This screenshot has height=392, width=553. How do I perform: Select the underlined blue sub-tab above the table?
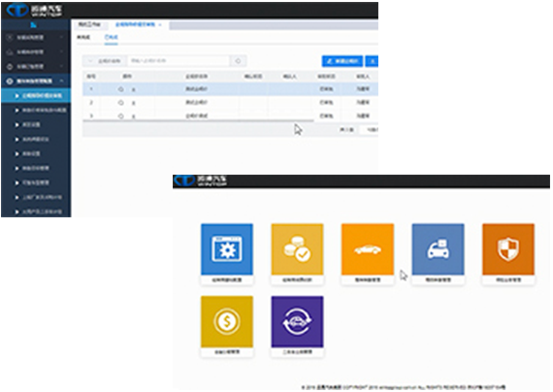coord(112,37)
